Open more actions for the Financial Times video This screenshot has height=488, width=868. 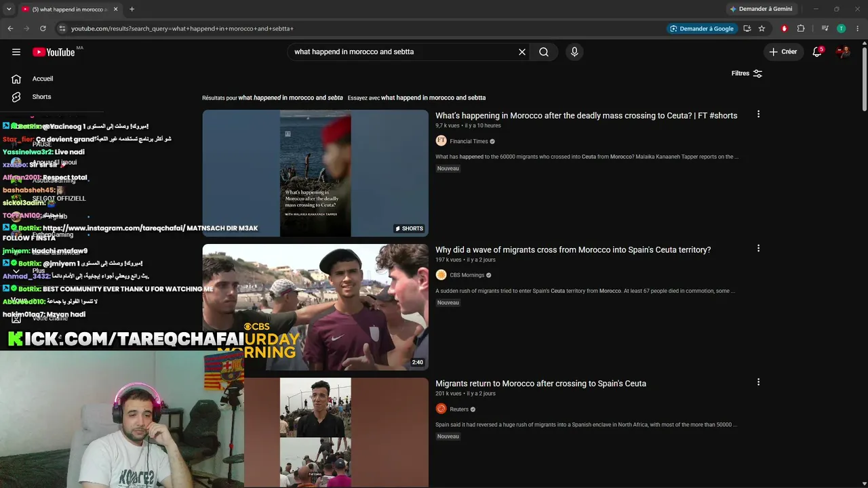[x=758, y=115]
